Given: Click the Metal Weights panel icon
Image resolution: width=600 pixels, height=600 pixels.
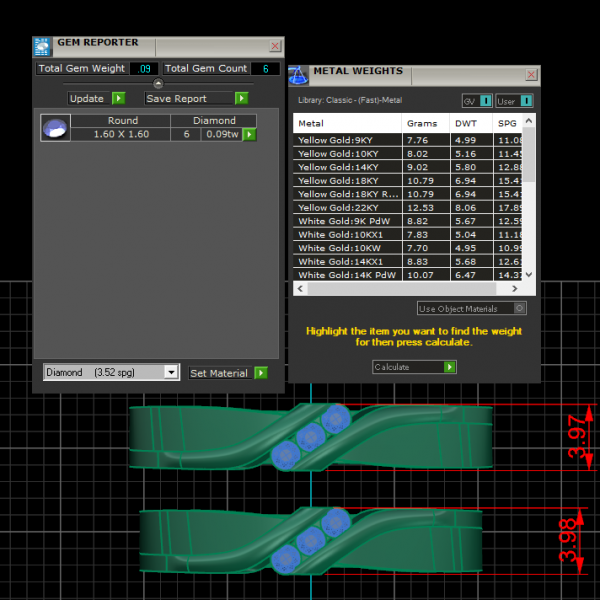Looking at the screenshot, I should (299, 75).
